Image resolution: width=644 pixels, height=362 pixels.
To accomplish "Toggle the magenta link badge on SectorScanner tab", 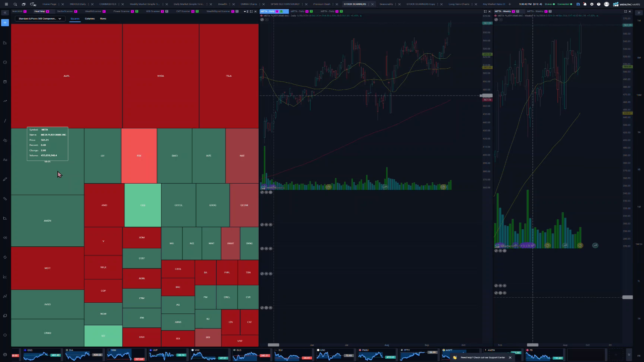I will pyautogui.click(x=75, y=11).
